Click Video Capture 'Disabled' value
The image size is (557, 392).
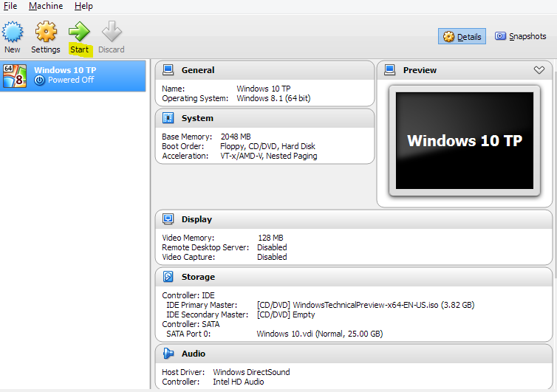[272, 257]
